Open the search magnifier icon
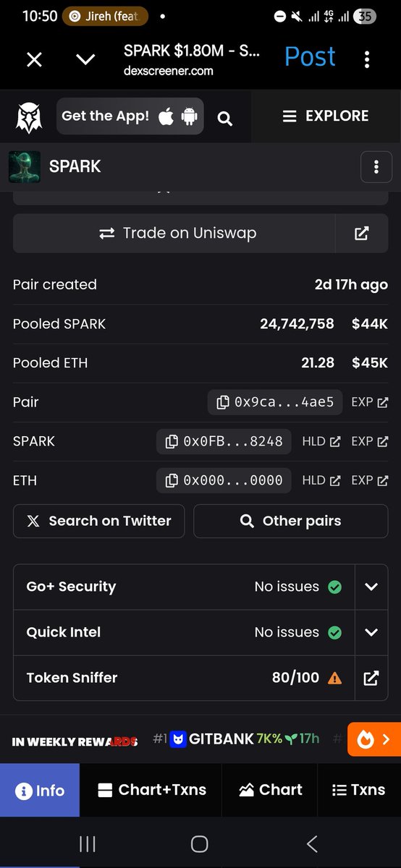Viewport: 401px width, 868px height. pos(225,118)
